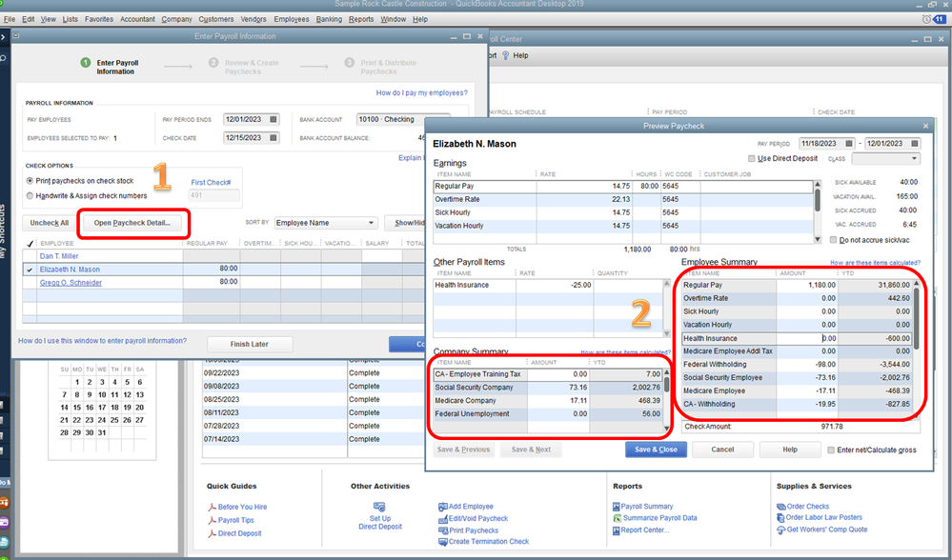The image size is (952, 560).
Task: Click Earnings table scroll up arrow
Action: (x=818, y=185)
